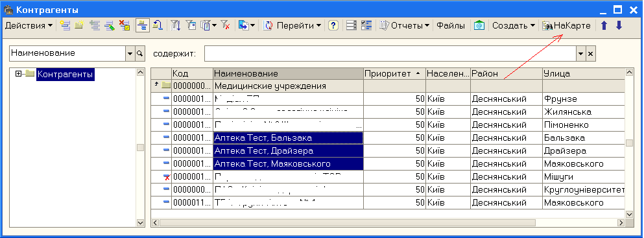
Task: Open the Отчеты menu
Action: tap(405, 25)
